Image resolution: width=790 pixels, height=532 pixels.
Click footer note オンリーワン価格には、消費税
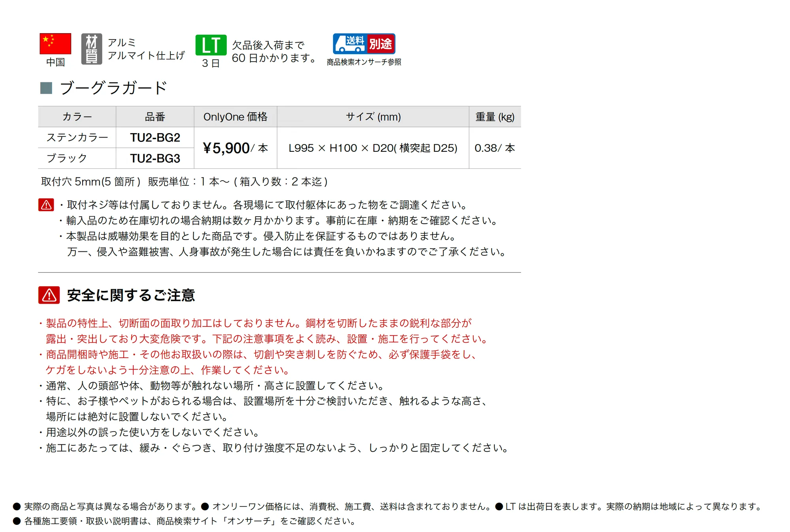(x=346, y=506)
